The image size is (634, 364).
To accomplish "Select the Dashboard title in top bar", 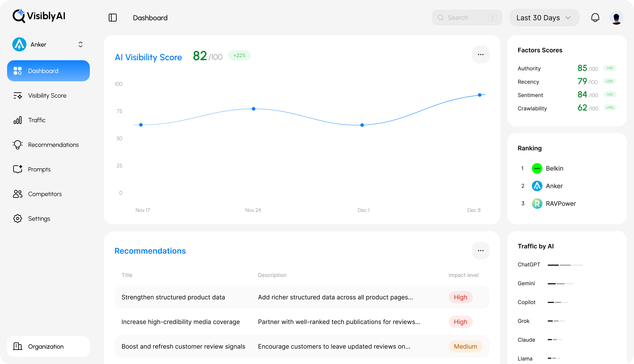I will pyautogui.click(x=150, y=18).
